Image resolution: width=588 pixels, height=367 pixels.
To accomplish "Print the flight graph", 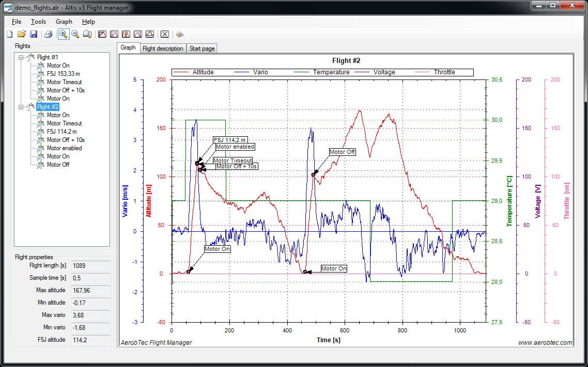I will (x=48, y=34).
